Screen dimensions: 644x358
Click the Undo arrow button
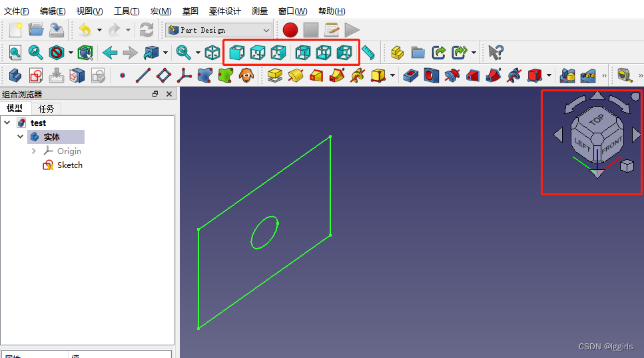pos(85,30)
